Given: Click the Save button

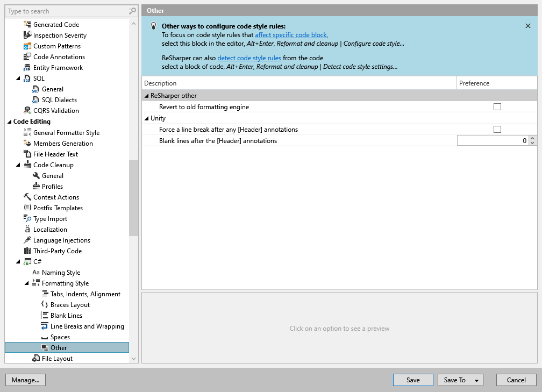Looking at the screenshot, I should [413, 380].
